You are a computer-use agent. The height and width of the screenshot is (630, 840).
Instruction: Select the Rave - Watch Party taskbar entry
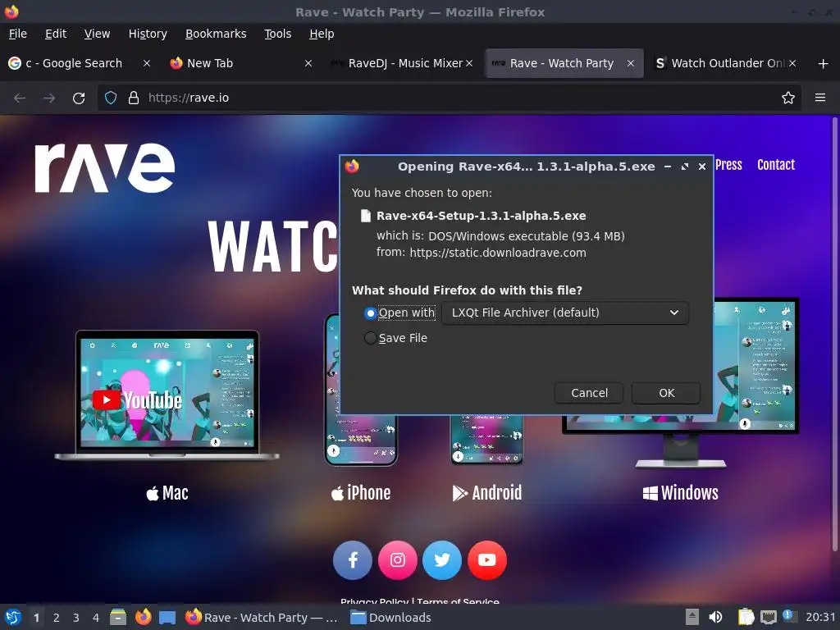tap(262, 618)
